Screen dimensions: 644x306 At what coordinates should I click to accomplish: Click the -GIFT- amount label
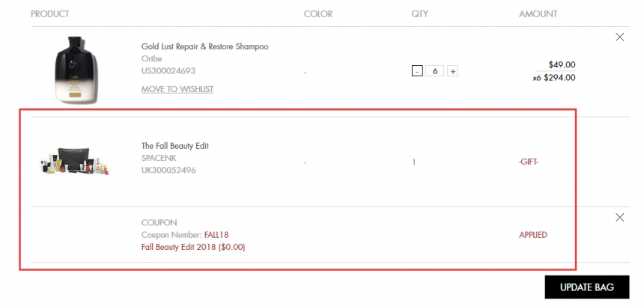click(x=528, y=162)
